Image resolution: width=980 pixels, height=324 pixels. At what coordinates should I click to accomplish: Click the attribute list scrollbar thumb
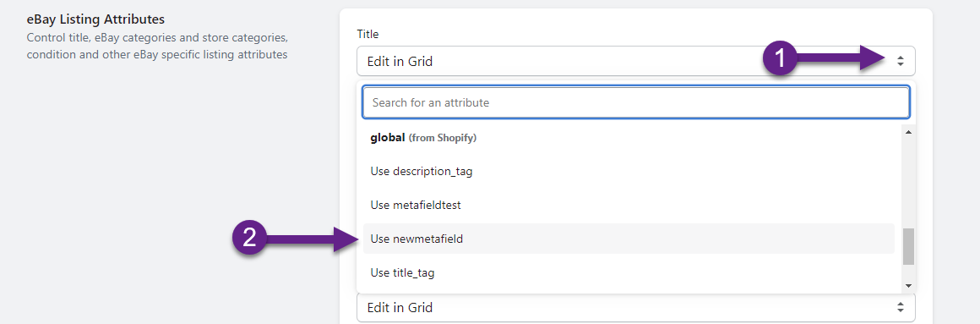(x=908, y=246)
